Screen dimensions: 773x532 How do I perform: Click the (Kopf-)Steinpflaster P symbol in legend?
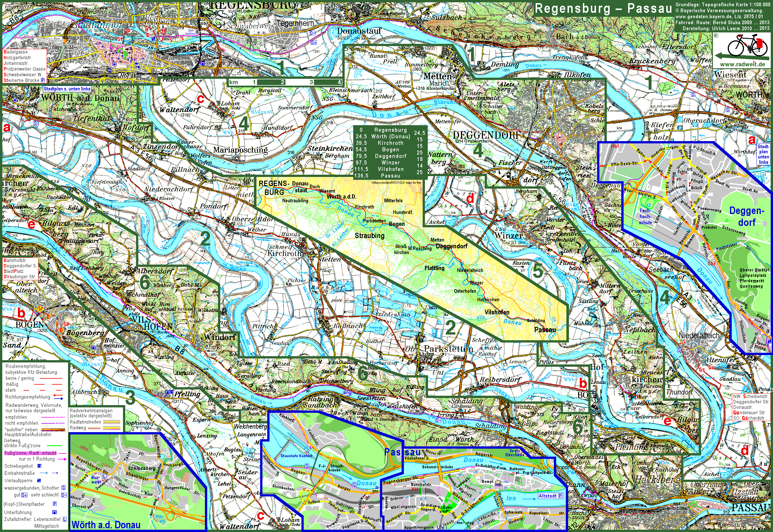pos(55,504)
